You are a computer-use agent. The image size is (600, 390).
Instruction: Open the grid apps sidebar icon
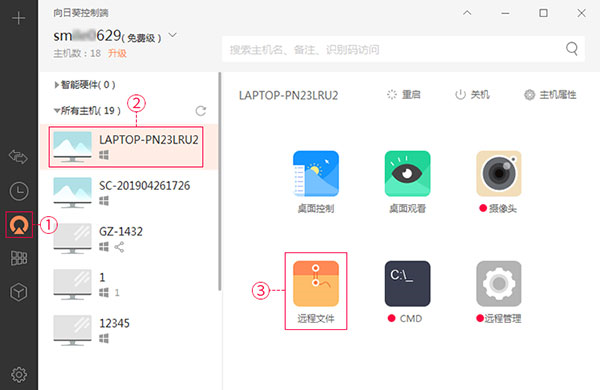click(x=19, y=258)
